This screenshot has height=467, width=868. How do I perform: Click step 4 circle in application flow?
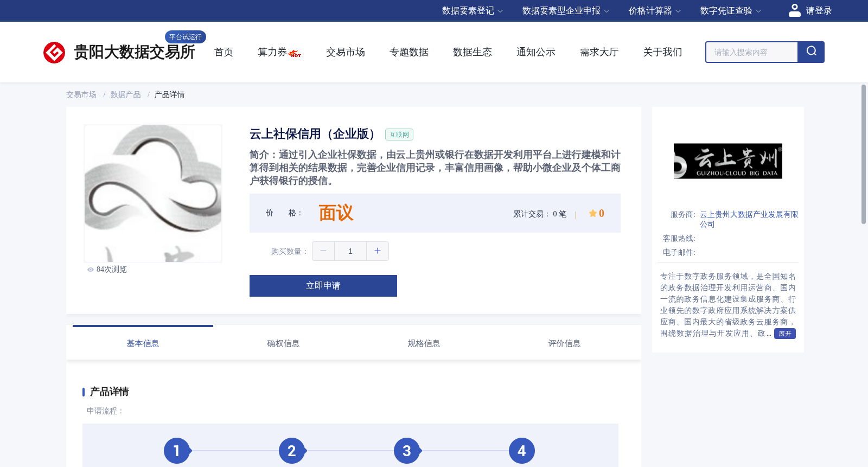[522, 451]
